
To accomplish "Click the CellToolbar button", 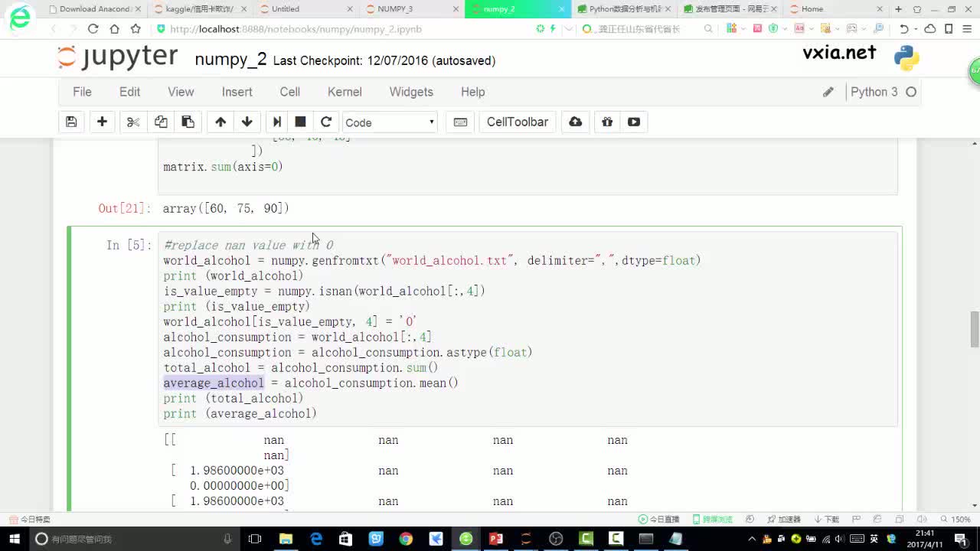I will 518,122.
